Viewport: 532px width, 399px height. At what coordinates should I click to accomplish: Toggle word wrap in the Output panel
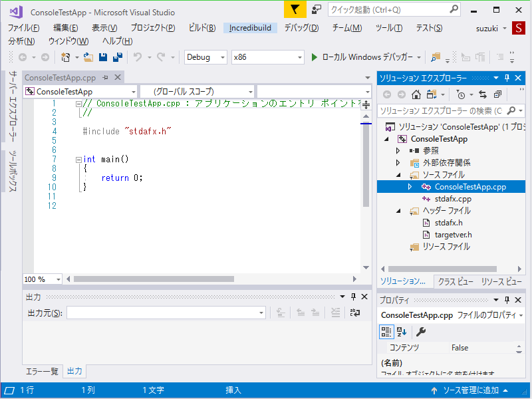click(x=354, y=313)
